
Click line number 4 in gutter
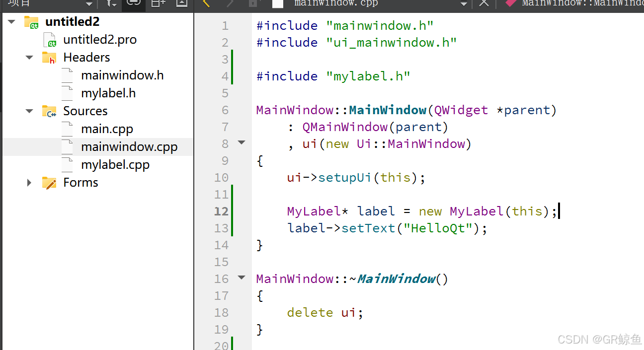[225, 76]
